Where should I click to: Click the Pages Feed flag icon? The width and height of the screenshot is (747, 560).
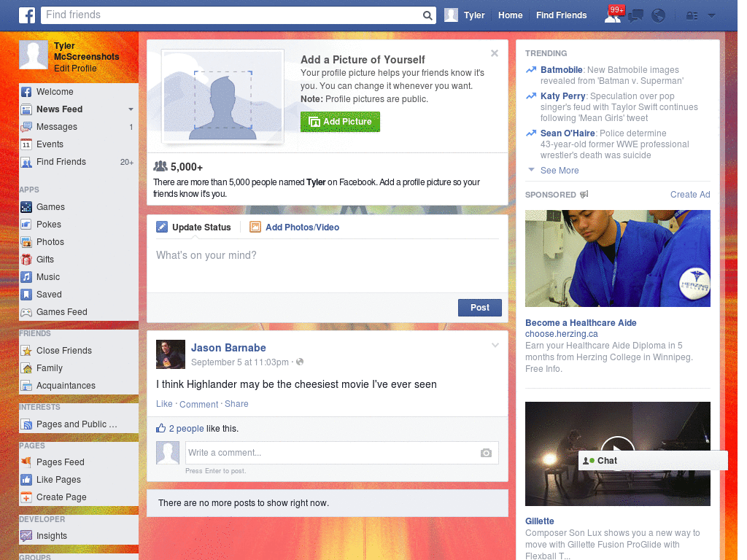26,462
